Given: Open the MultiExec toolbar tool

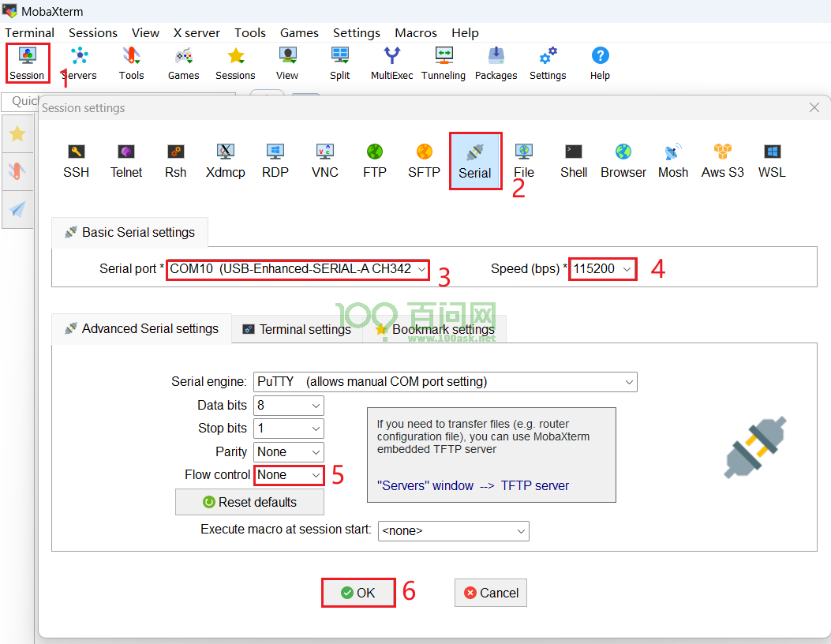Looking at the screenshot, I should (x=391, y=63).
